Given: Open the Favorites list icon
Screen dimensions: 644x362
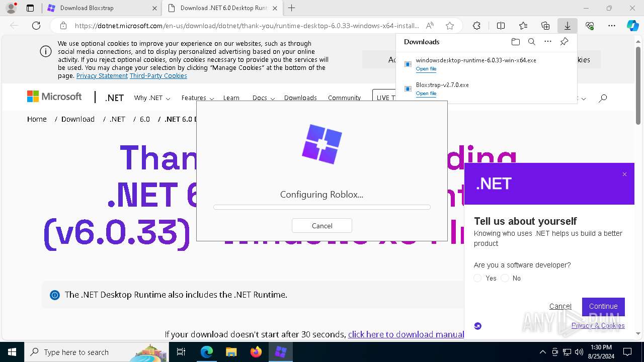Looking at the screenshot, I should [523, 26].
